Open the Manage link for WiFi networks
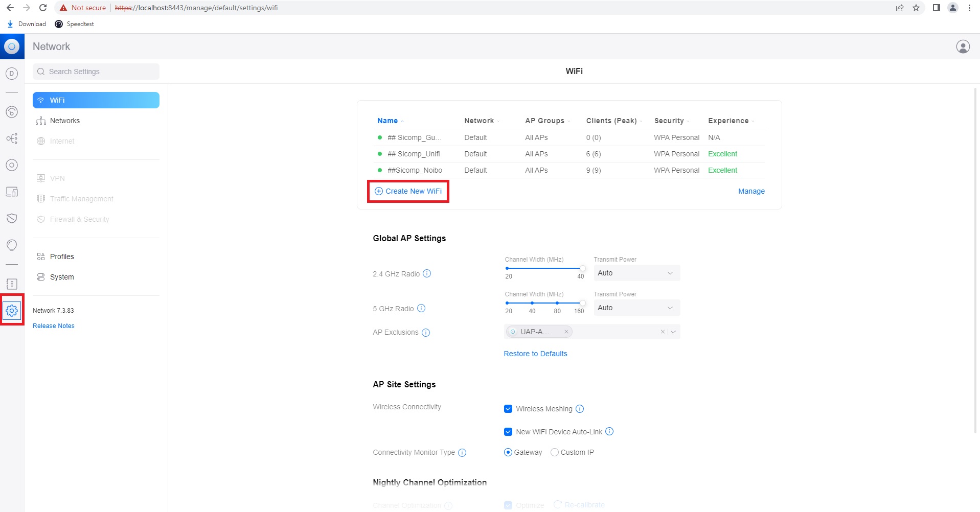 click(x=751, y=191)
